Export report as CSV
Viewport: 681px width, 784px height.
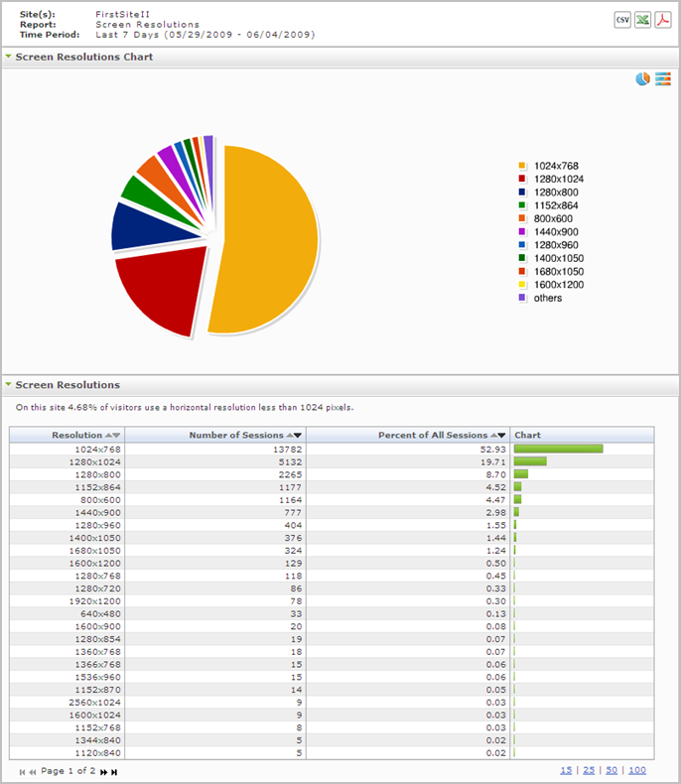[622, 20]
